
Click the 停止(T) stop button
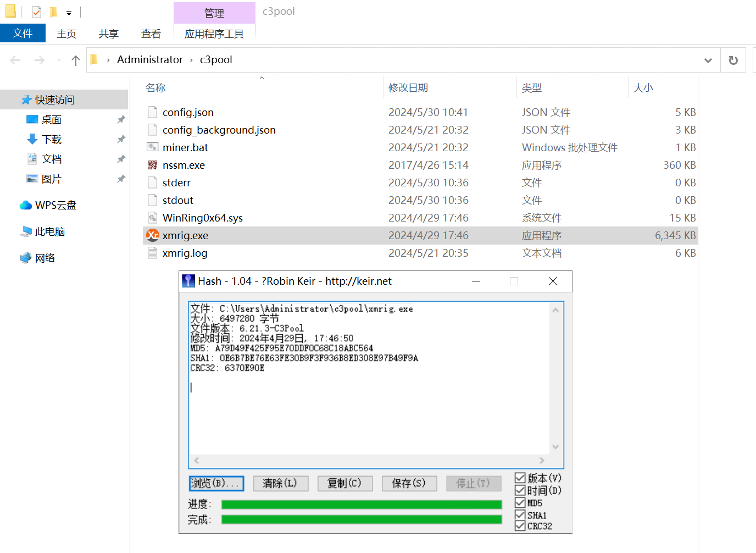[x=474, y=483]
